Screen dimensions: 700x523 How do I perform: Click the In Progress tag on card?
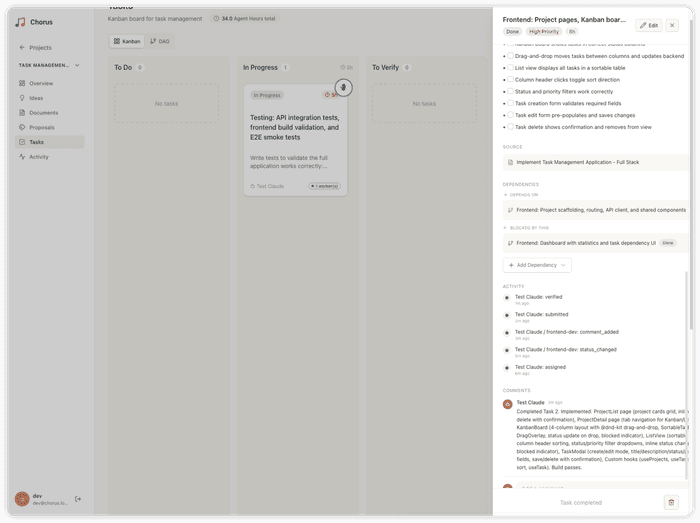(267, 95)
